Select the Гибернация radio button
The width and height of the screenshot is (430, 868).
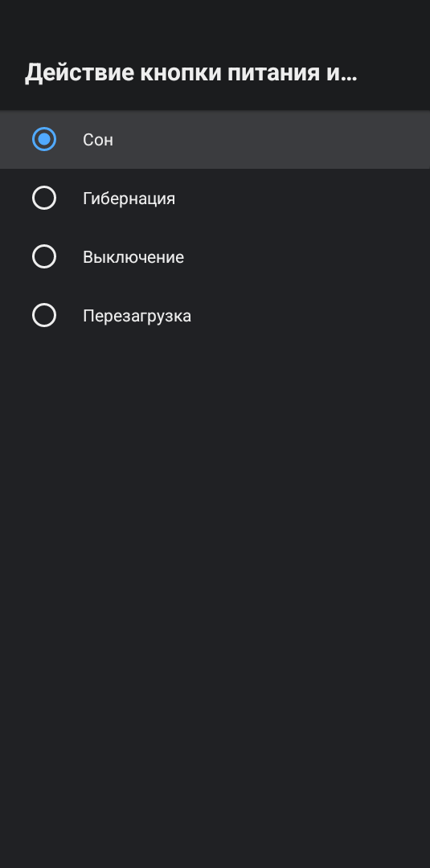(44, 198)
